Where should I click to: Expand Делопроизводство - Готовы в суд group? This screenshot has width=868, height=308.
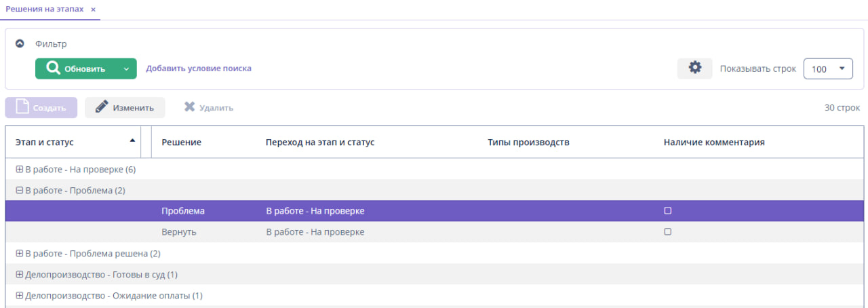tap(19, 274)
